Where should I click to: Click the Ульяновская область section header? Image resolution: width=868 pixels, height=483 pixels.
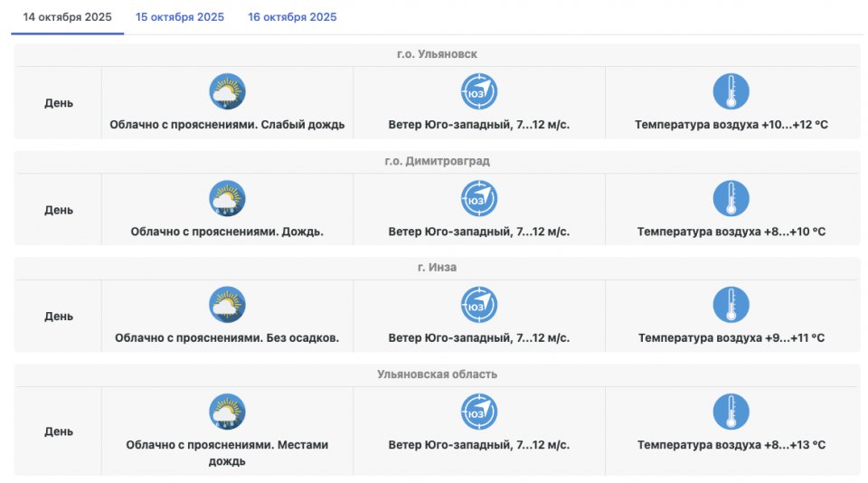437,374
